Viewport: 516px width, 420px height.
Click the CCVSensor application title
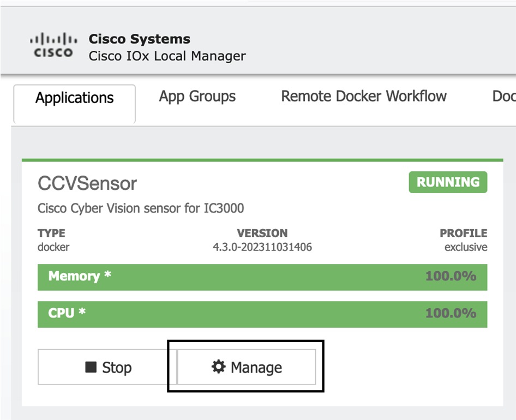87,183
